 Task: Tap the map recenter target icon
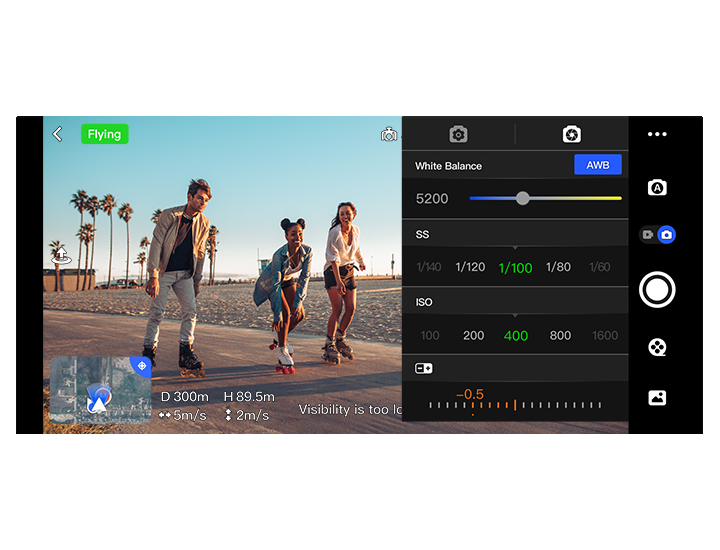coord(141,366)
